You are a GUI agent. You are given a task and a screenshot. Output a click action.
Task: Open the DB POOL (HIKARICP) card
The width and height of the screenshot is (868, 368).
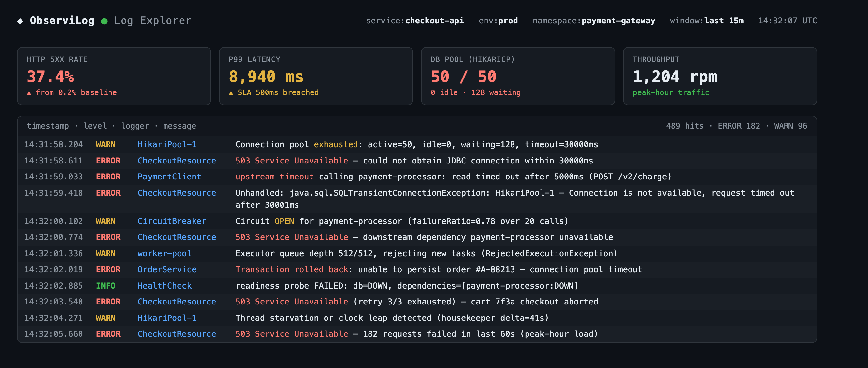tap(518, 76)
